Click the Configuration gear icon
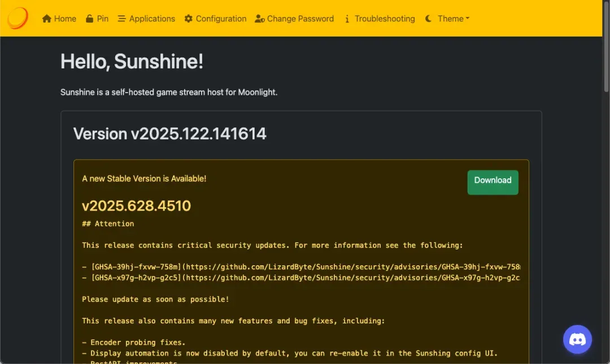Viewport: 610px width, 364px height. (x=189, y=19)
